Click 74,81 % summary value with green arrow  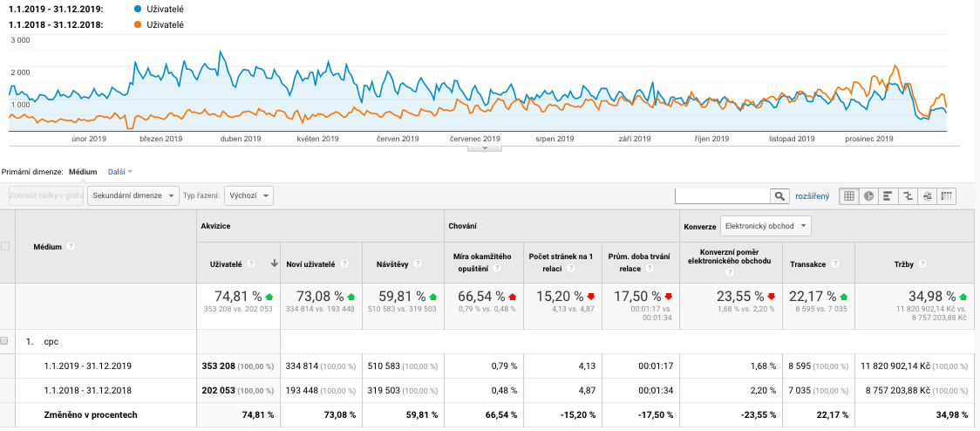coord(240,296)
